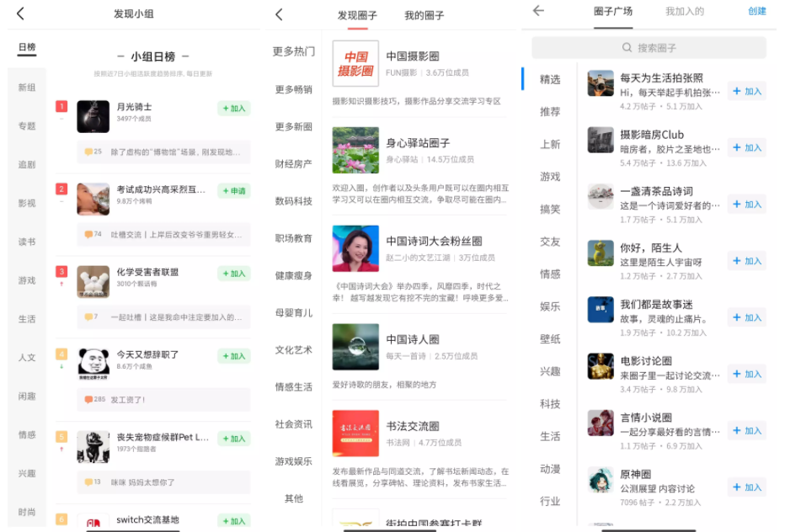Tap back arrow on 圈子广场 screen

539,11
